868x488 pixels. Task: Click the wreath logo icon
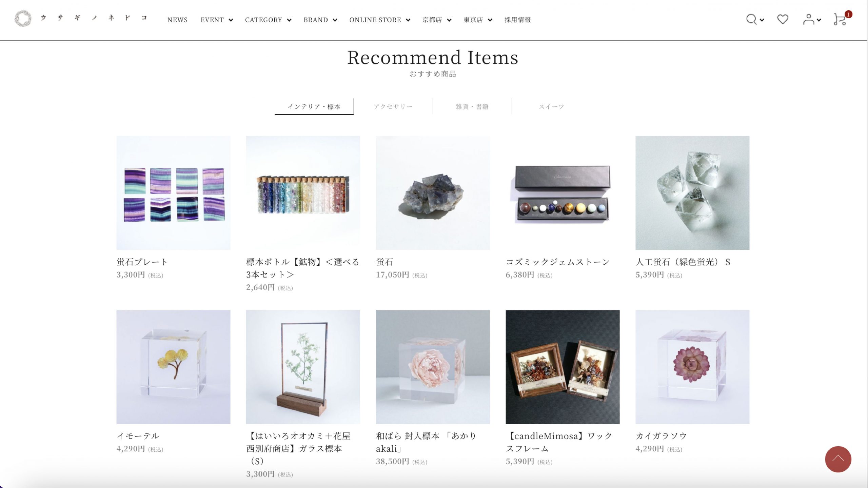(23, 18)
